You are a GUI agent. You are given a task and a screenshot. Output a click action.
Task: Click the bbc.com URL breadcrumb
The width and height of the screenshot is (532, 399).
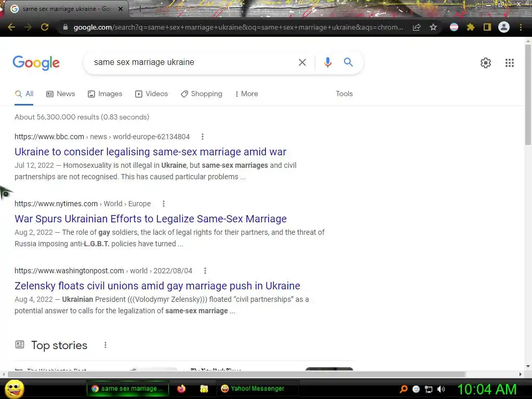102,137
